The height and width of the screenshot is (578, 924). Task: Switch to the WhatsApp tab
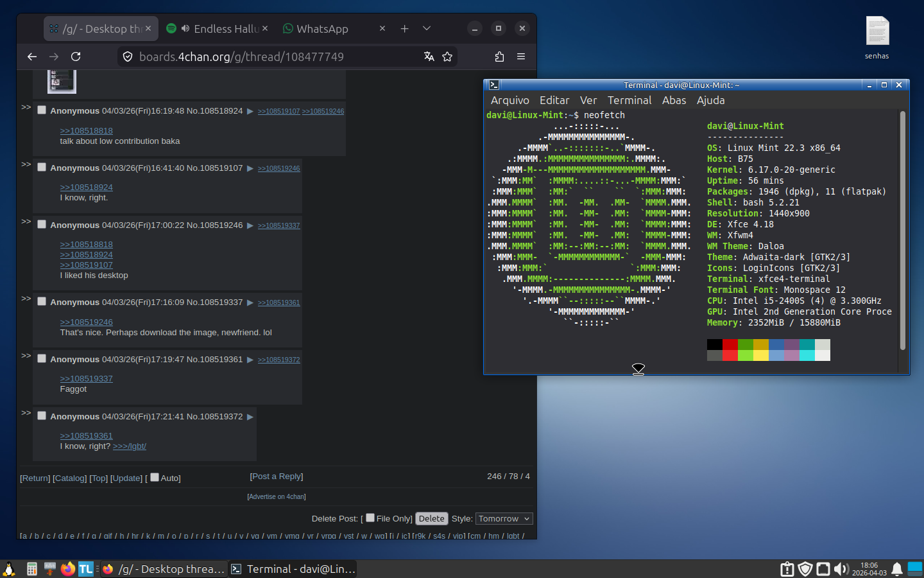pyautogui.click(x=322, y=29)
